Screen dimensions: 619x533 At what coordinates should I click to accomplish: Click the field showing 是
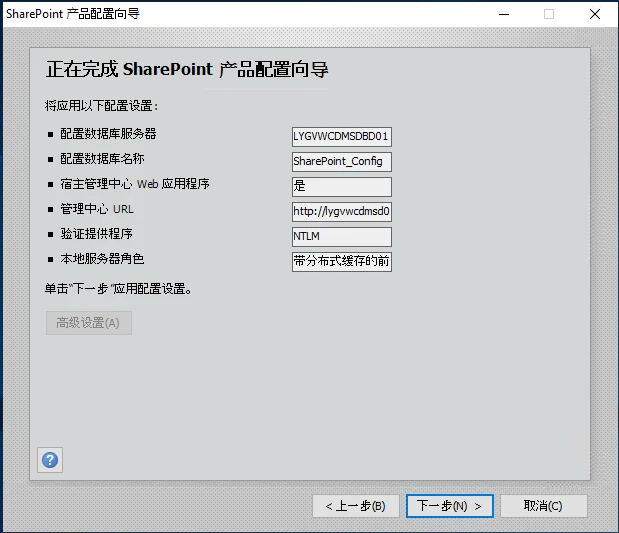(342, 186)
